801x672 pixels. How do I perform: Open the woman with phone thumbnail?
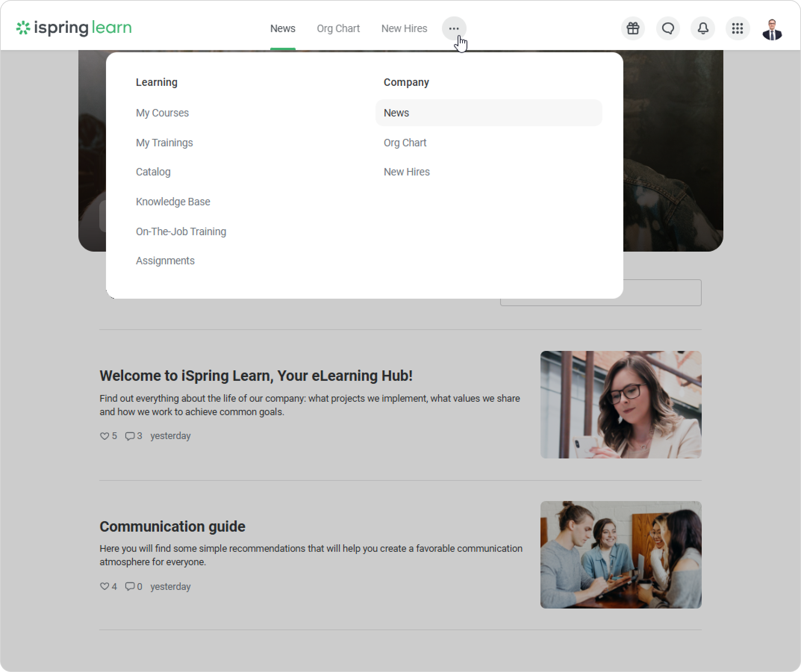[x=621, y=404]
